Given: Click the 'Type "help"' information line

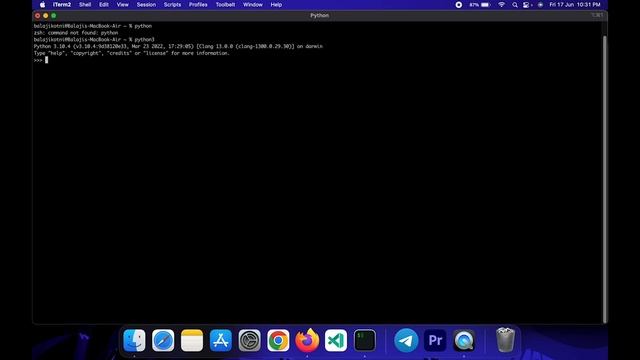Looking at the screenshot, I should click(131, 53).
